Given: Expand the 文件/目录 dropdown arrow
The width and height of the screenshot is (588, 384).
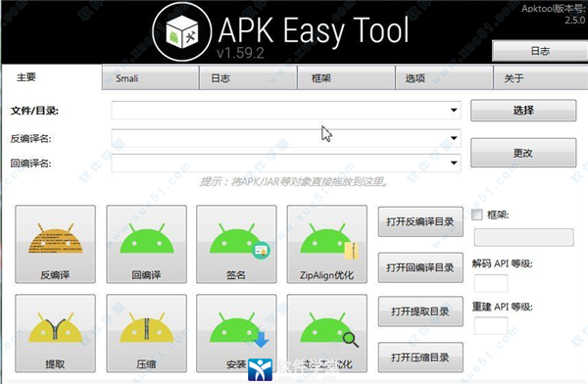Looking at the screenshot, I should [454, 111].
